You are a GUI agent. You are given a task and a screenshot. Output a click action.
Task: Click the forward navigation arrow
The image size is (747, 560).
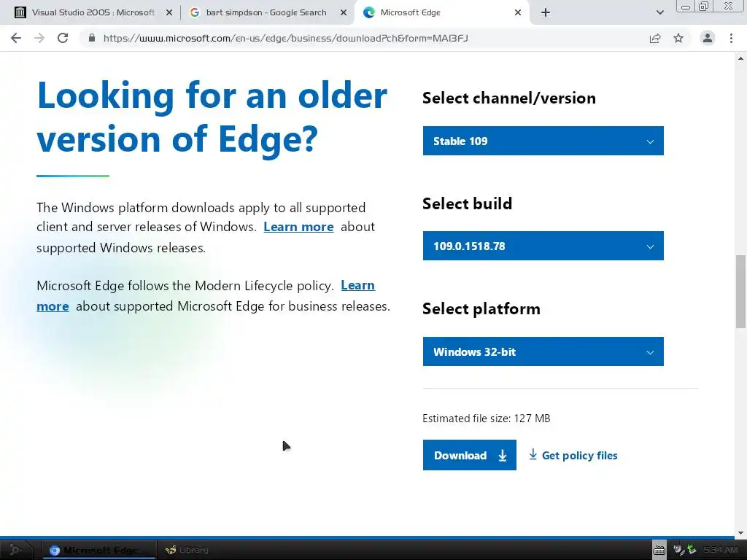[x=39, y=38]
